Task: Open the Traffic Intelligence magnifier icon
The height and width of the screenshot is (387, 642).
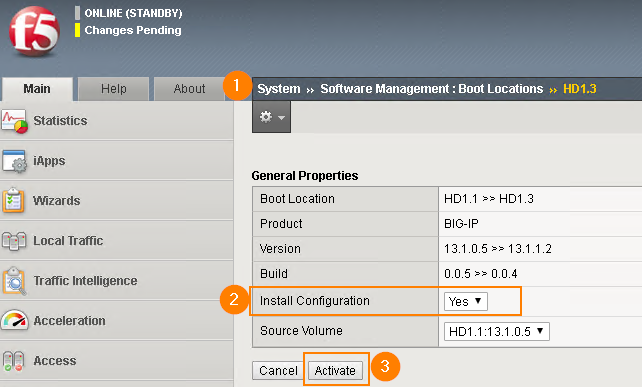Action: [14, 281]
